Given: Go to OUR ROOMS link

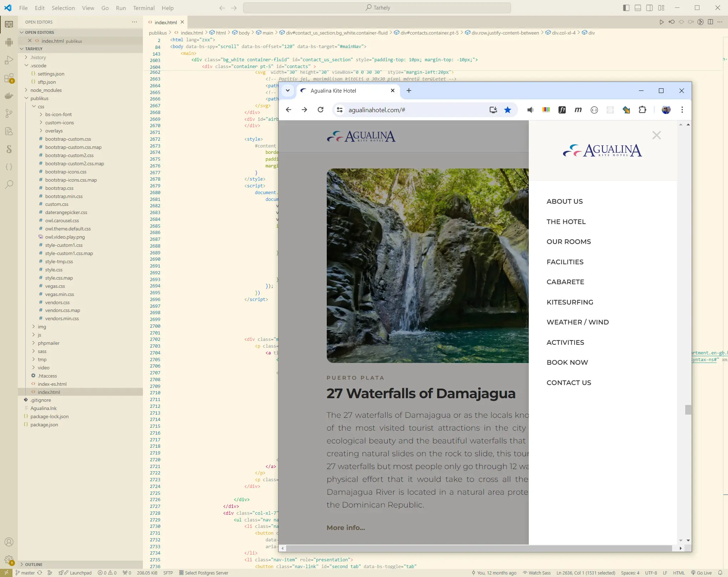Looking at the screenshot, I should (569, 242).
